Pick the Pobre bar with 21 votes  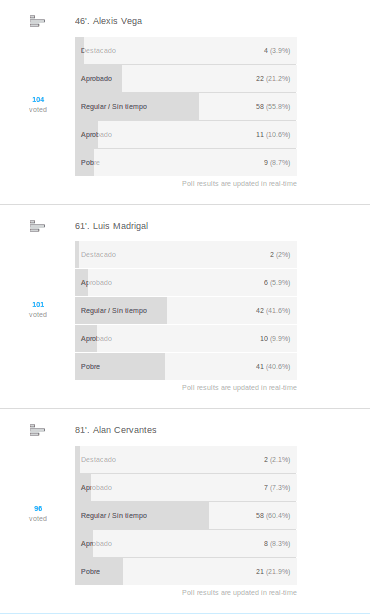186,572
